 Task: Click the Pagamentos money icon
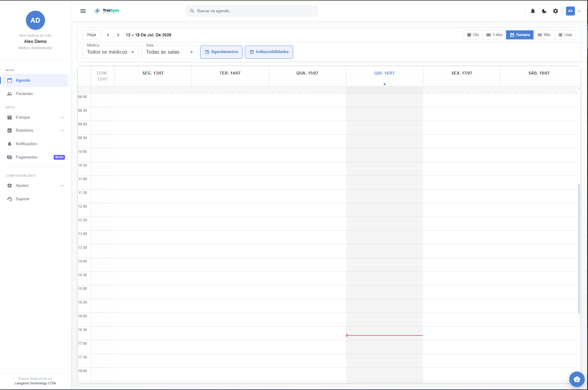tap(10, 157)
